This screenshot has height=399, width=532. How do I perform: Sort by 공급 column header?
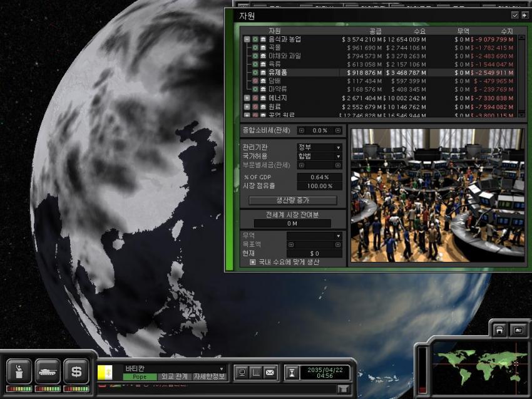[x=376, y=31]
